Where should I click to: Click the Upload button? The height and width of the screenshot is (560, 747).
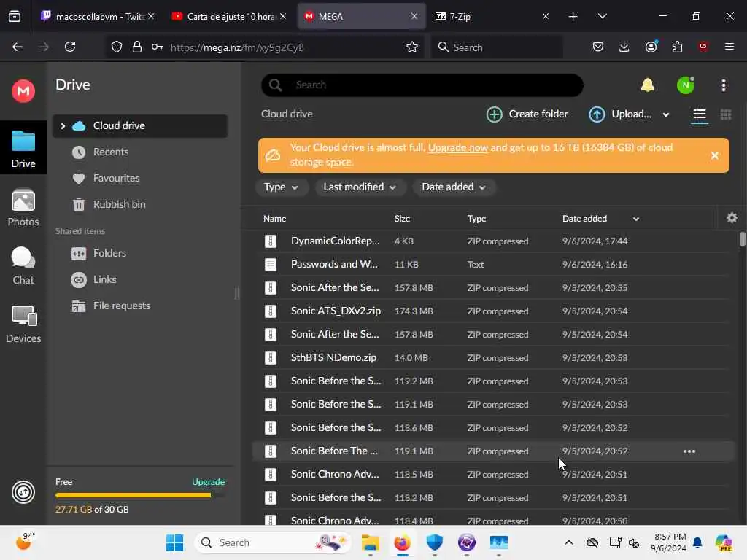tap(620, 114)
